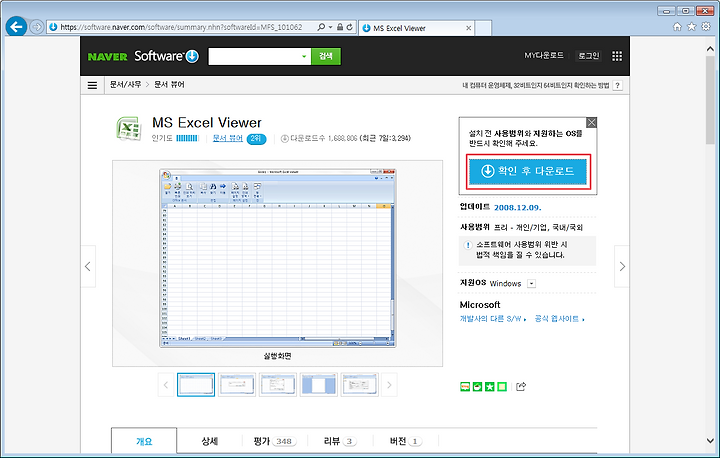Select the fifth screenshot thumbnail
Screen dimensions: 720x458
[360, 385]
